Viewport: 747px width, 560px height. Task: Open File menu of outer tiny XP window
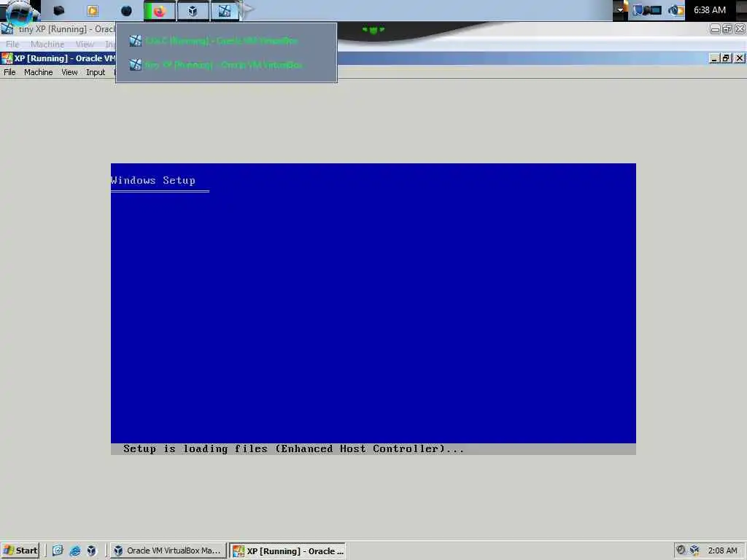coord(12,44)
